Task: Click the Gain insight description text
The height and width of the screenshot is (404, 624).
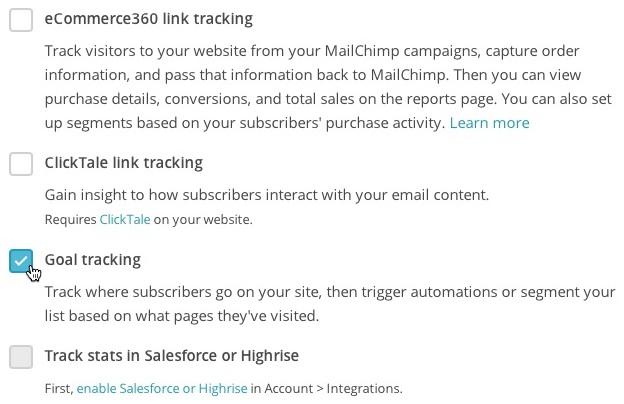Action: point(267,195)
